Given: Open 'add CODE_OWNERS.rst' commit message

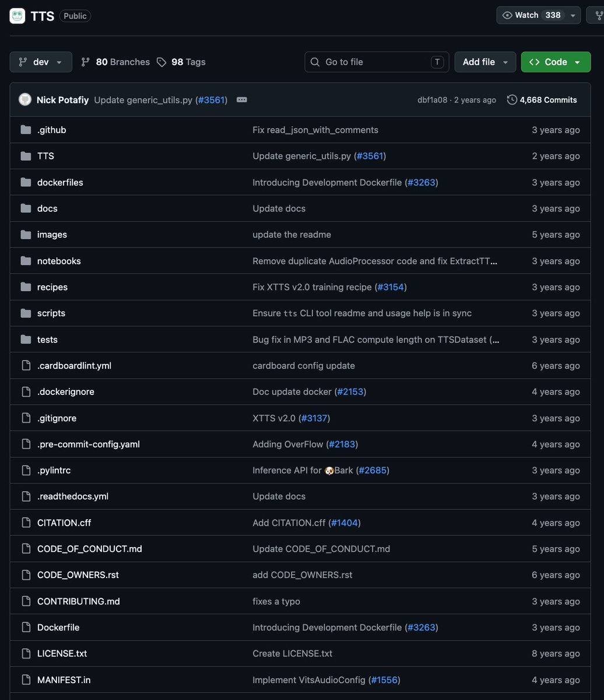Looking at the screenshot, I should [x=303, y=575].
